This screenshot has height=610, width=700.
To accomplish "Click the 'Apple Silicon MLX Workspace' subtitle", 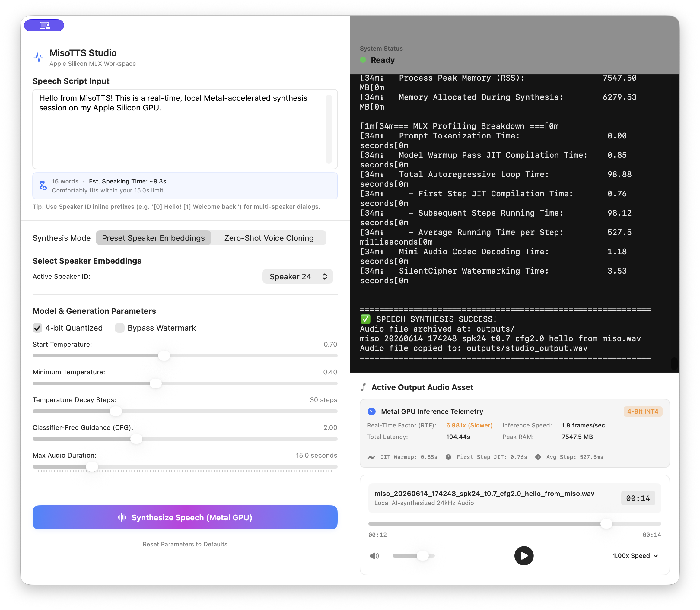I will (93, 64).
